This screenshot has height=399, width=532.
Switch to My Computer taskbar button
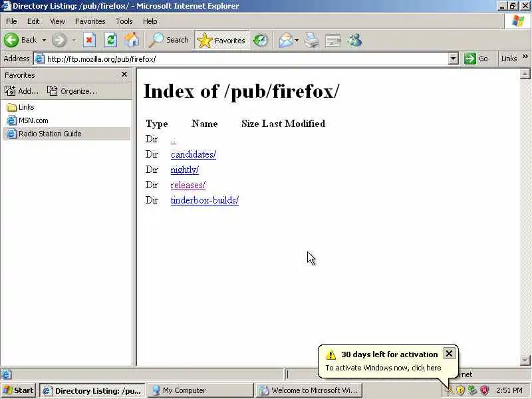tap(201, 390)
